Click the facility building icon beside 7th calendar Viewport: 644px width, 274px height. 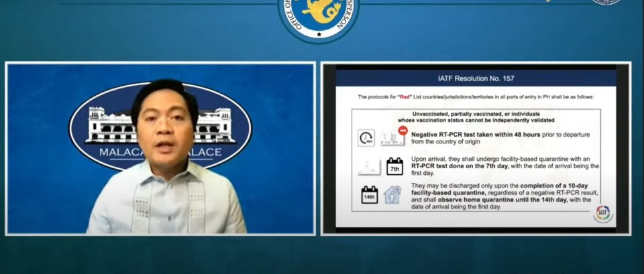point(368,167)
